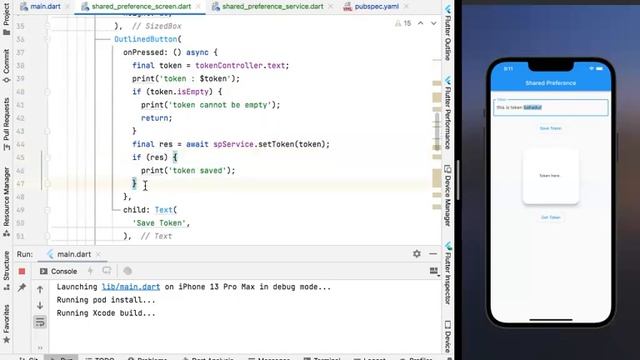Collapse the OutlinedButton fold marker on line 36

[47, 39]
